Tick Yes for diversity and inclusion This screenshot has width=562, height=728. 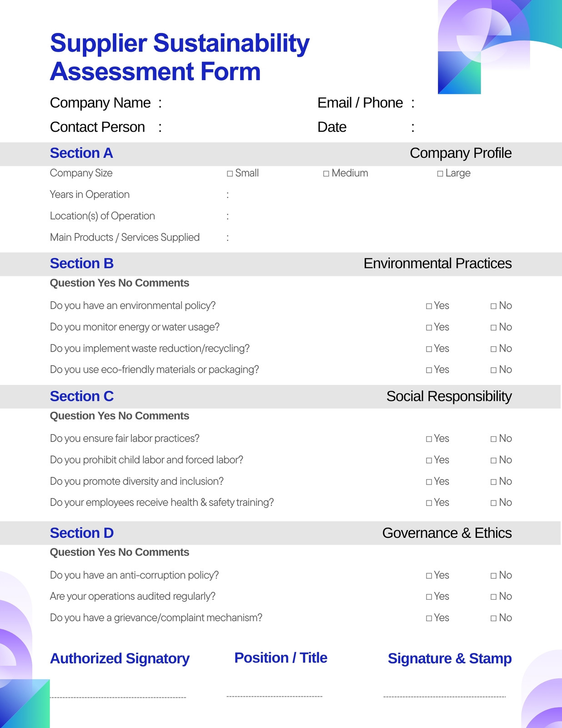pos(429,482)
